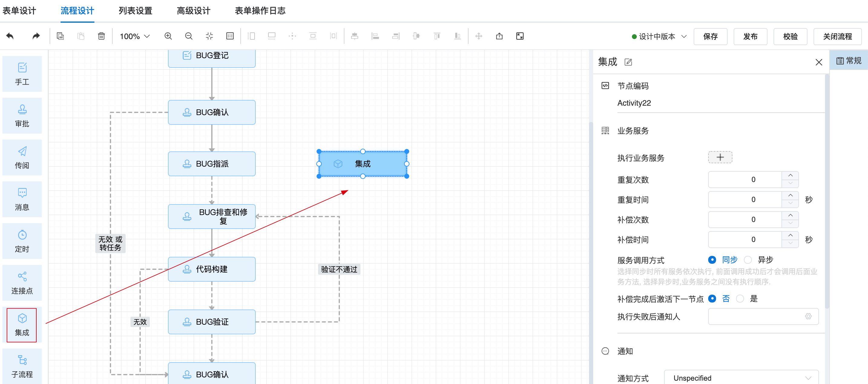Screen dimensions: 868x384
Task: Switch to the 表单设计 tab
Action: (19, 11)
